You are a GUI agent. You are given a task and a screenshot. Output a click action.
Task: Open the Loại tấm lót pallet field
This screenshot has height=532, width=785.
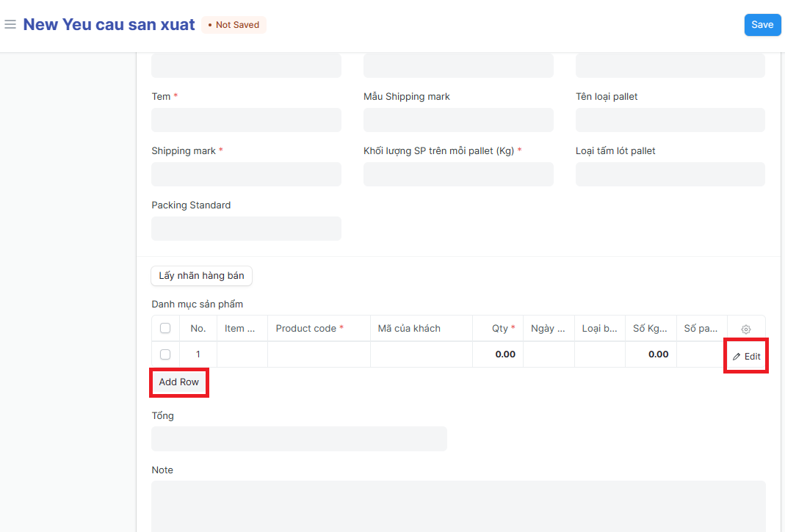670,175
